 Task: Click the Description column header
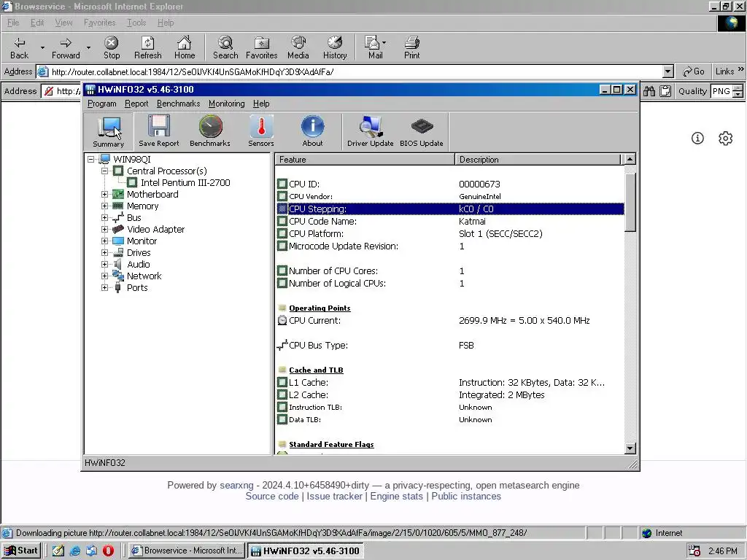click(x=538, y=160)
